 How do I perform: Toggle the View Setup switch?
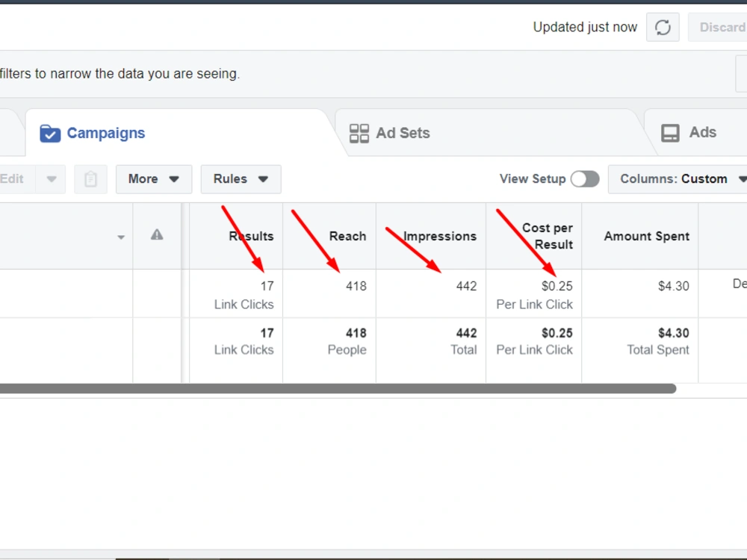point(585,179)
